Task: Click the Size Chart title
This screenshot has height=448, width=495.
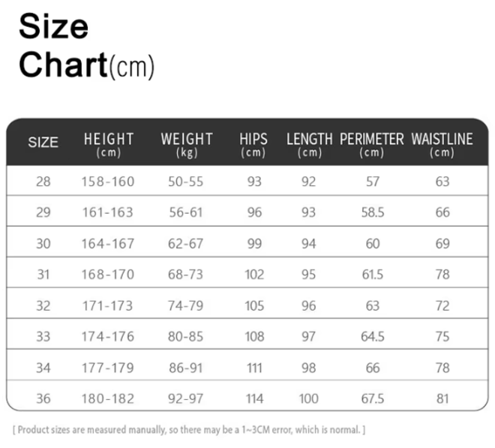Action: [x=86, y=47]
